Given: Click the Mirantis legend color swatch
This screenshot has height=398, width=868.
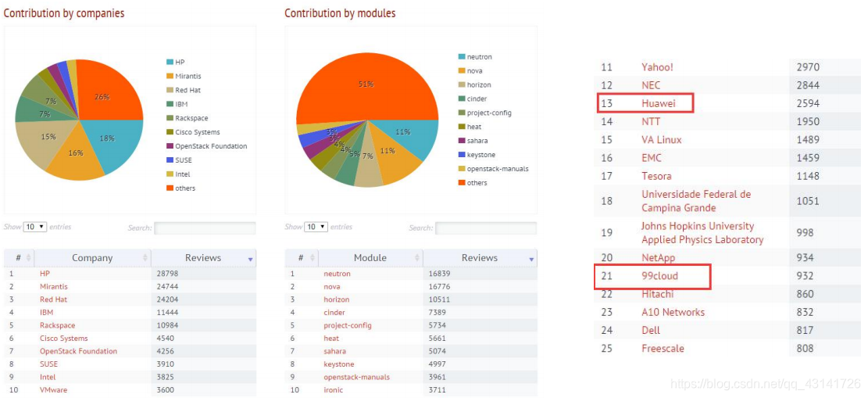Looking at the screenshot, I should (x=170, y=76).
